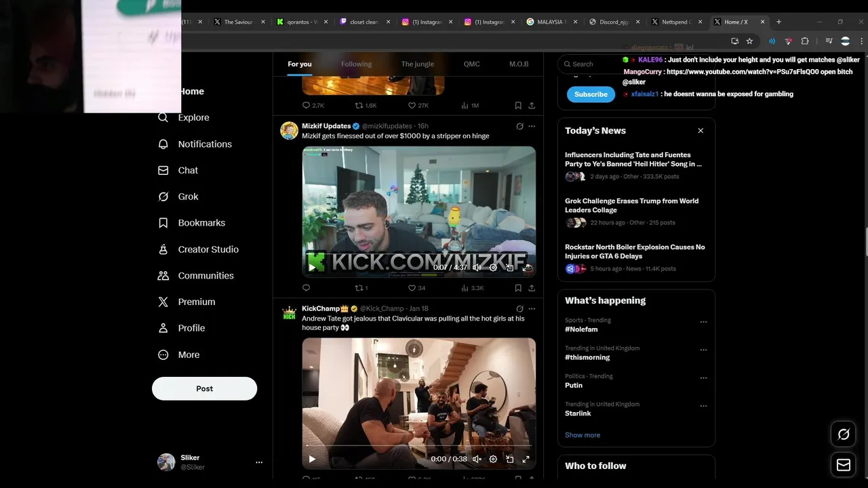Repost the top post with 1.6K reposts

point(366,106)
